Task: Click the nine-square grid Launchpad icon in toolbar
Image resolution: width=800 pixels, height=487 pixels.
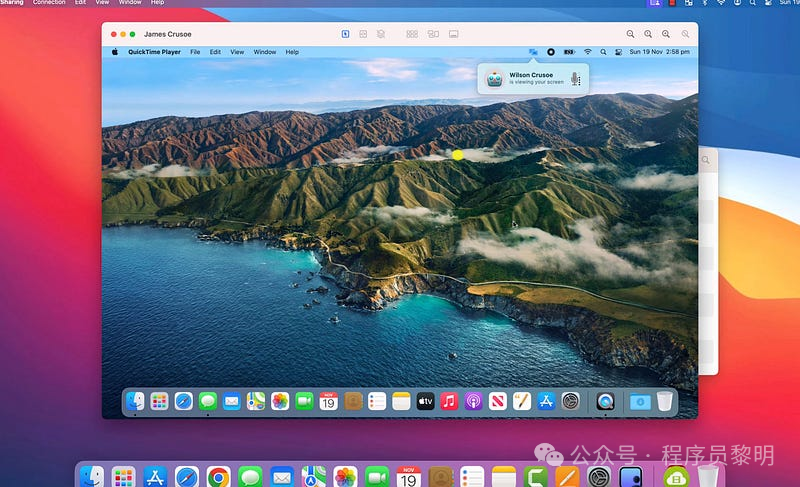Action: tap(412, 34)
